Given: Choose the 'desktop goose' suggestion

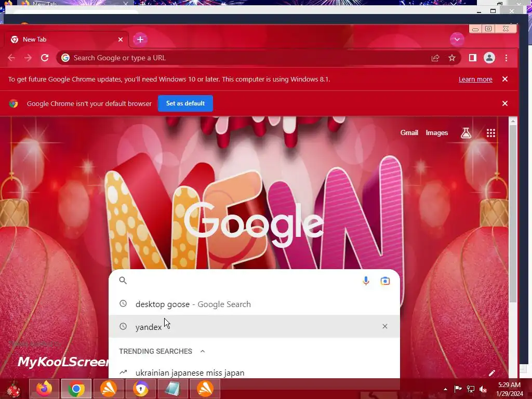Looking at the screenshot, I should [x=254, y=304].
